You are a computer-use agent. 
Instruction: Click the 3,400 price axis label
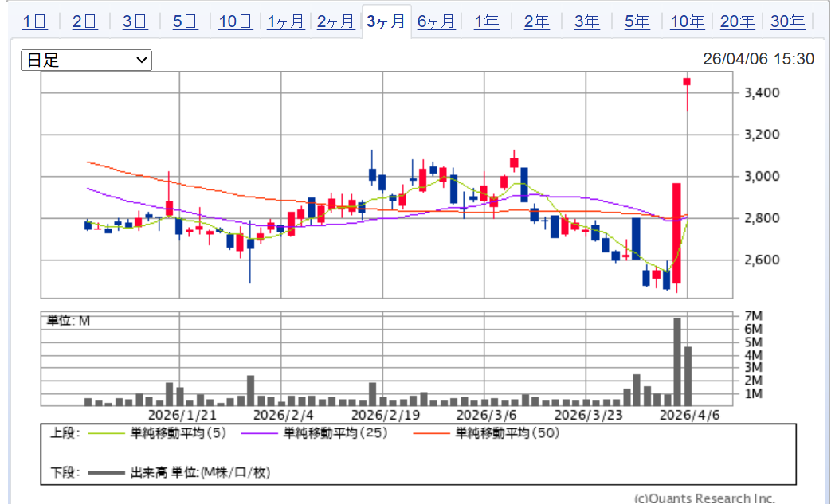pos(762,93)
